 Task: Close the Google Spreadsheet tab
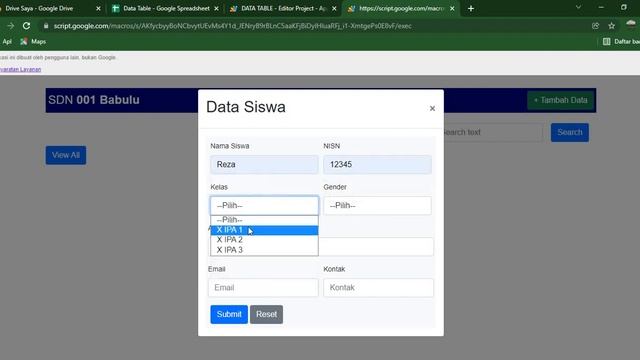[216, 9]
